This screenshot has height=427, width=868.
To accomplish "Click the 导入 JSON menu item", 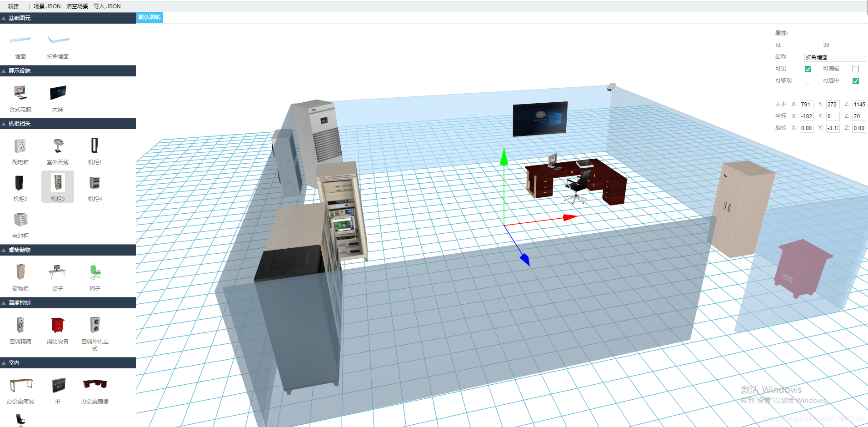I will [107, 6].
